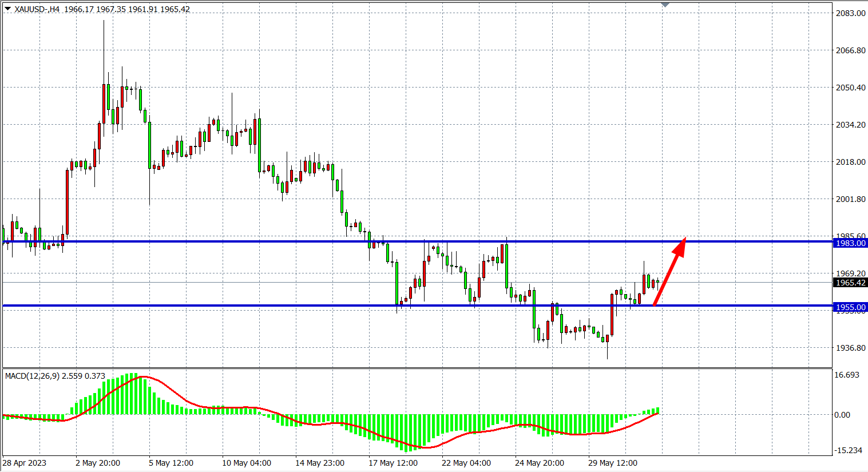Screen dimensions: 868x472
Task: Click the 10 May 04:00 time label
Action: (247, 463)
